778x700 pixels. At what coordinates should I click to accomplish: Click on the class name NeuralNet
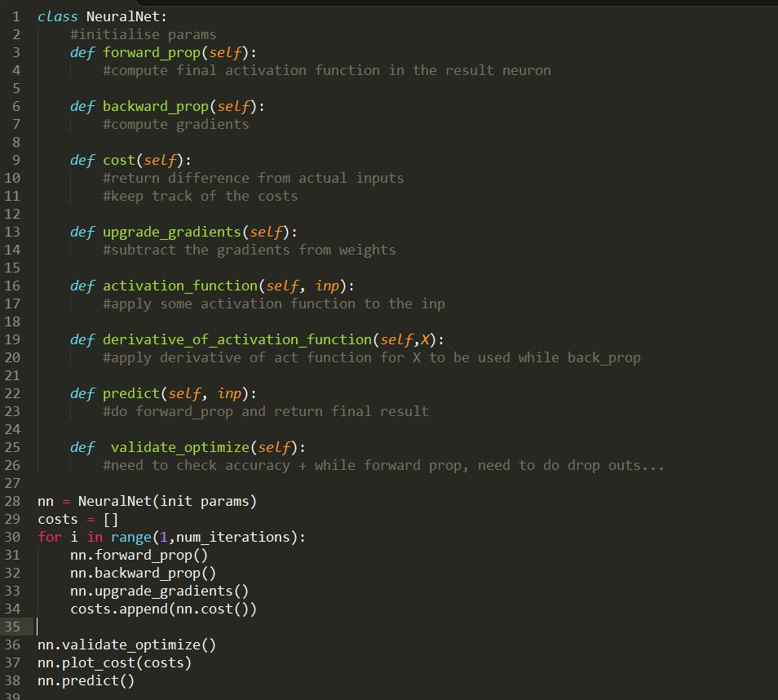coord(123,17)
